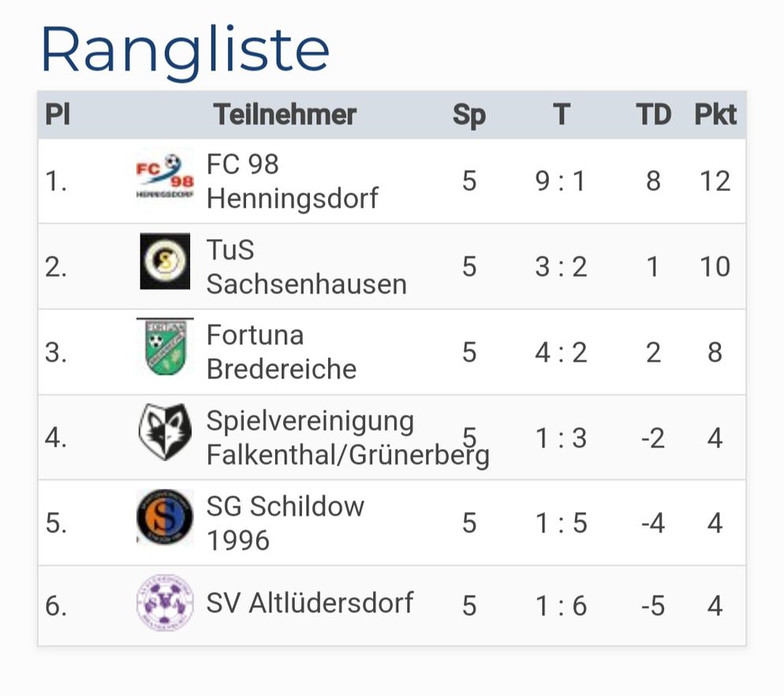Click the Pl rank column header

point(58,114)
